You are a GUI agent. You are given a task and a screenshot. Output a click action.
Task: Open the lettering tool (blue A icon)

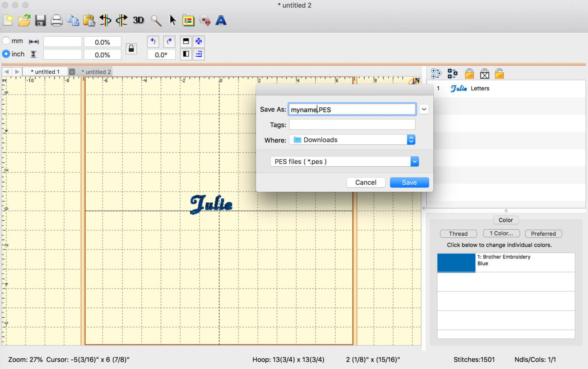tap(221, 20)
